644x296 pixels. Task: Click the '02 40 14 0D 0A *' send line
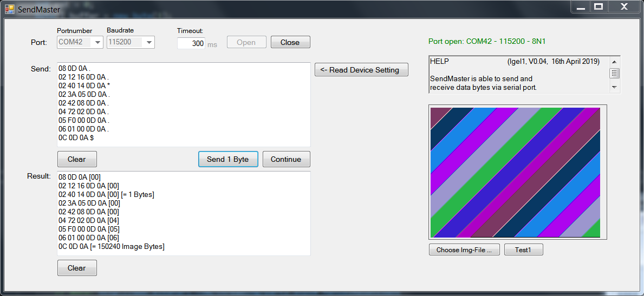pos(84,85)
